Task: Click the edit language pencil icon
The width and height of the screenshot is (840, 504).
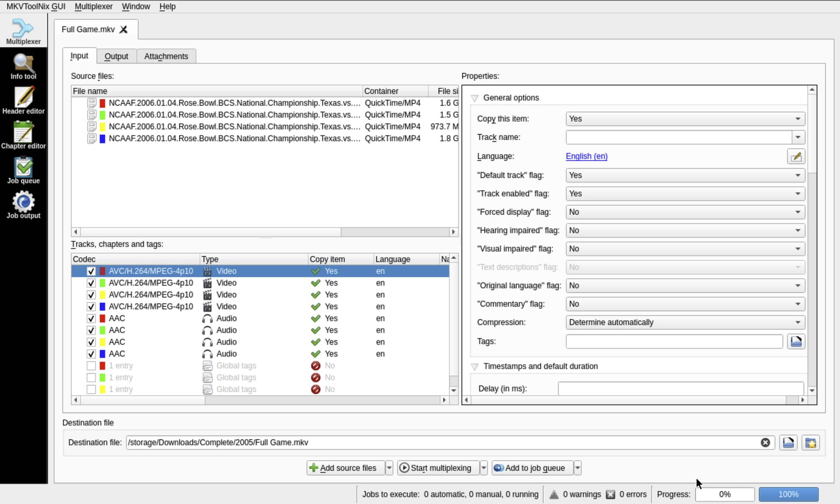Action: (796, 156)
